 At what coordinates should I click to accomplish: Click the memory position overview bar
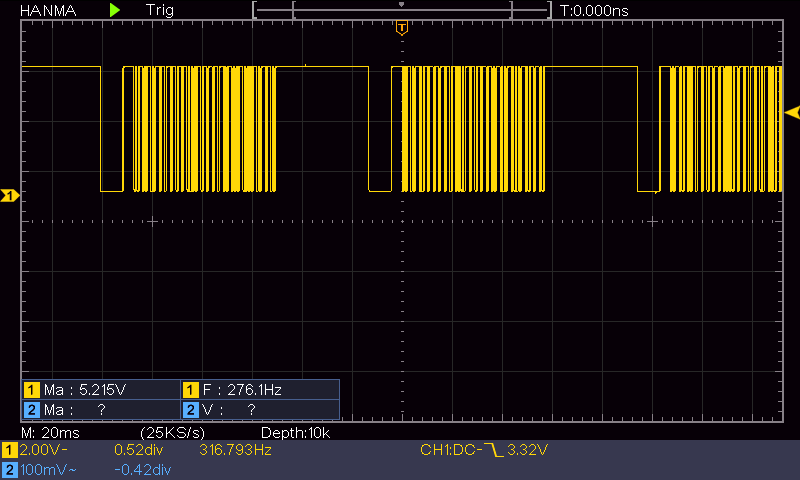[x=401, y=9]
